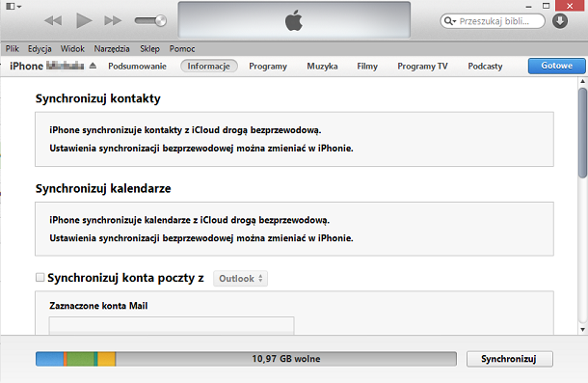588x383 pixels.
Task: Click the rewind previous track button
Action: 53,20
